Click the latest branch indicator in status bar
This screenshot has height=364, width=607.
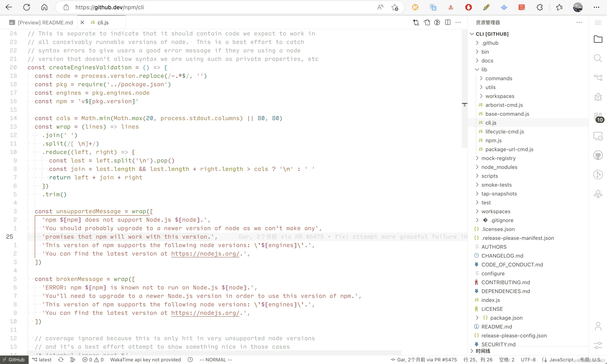click(42, 360)
